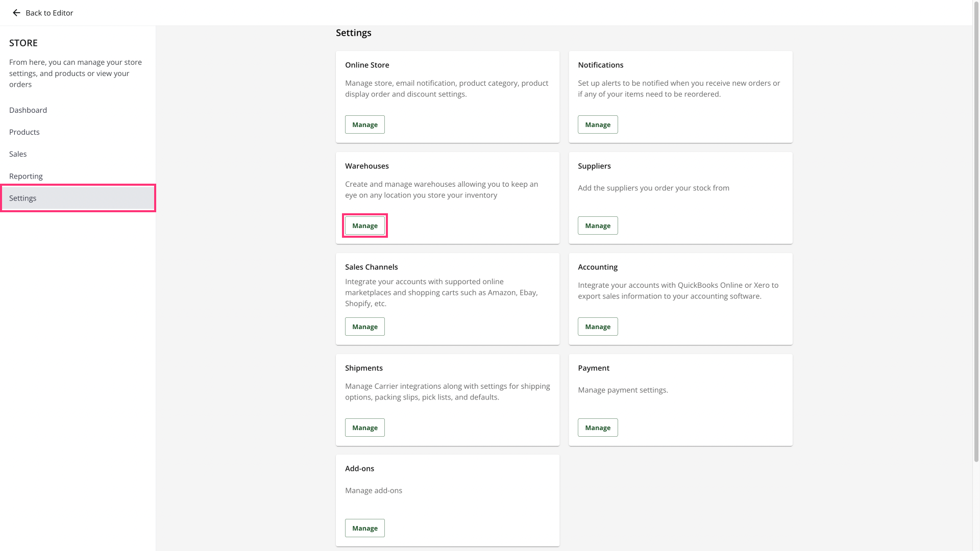Navigate to the Sales section
This screenshot has width=980, height=551.
pyautogui.click(x=18, y=154)
